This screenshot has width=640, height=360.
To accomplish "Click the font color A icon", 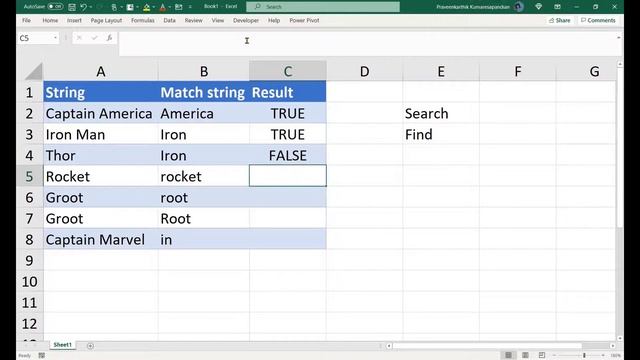I will pos(162,7).
